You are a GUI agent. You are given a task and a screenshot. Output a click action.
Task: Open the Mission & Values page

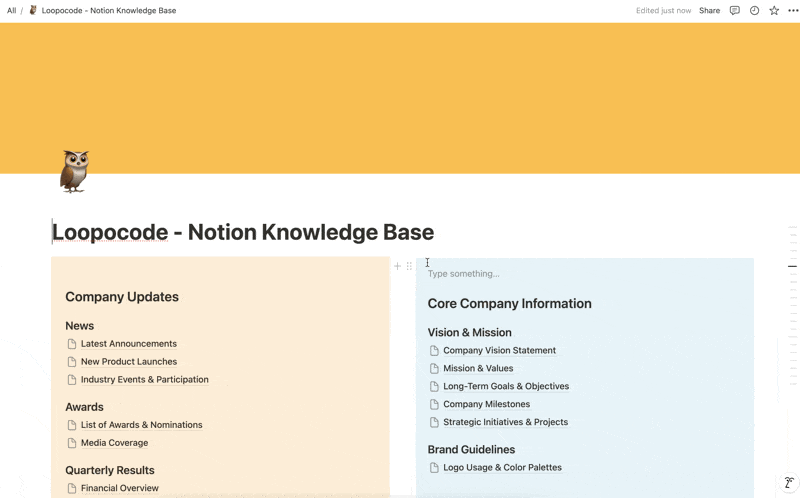click(478, 368)
